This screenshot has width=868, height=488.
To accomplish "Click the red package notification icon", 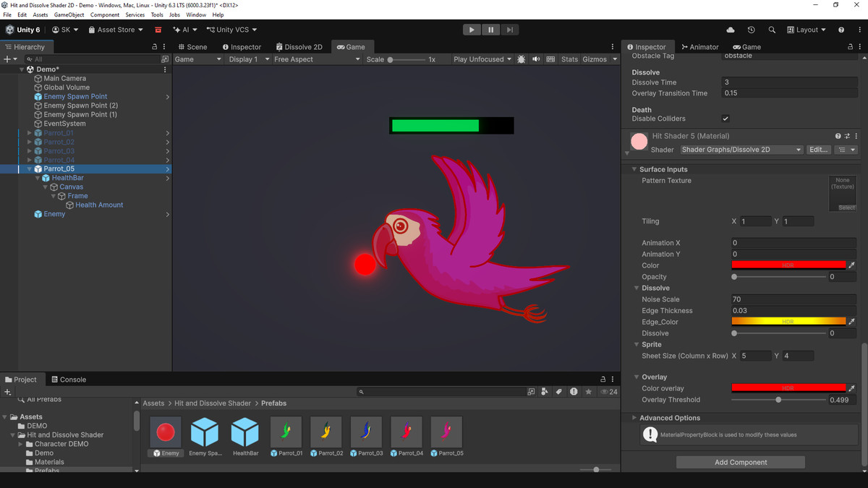I will coord(158,30).
